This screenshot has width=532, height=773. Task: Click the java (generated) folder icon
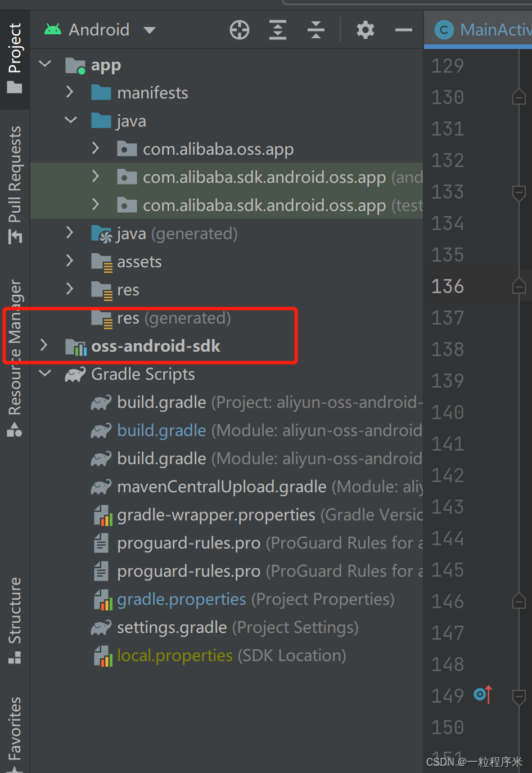(x=102, y=234)
